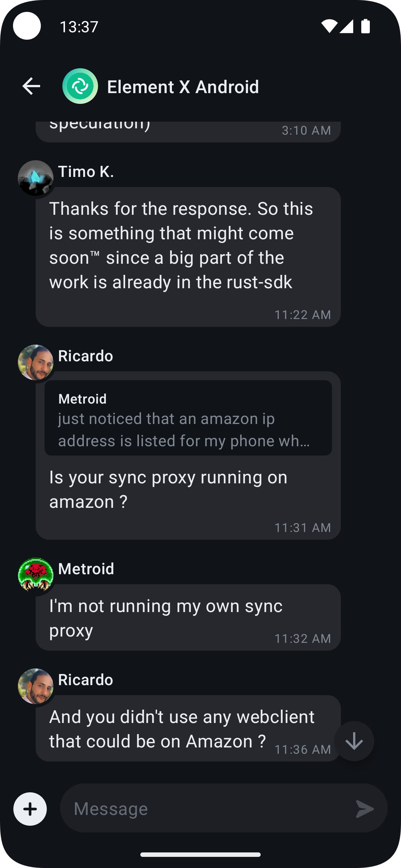Open the quoted Metroid reply preview
401x868 pixels.
click(188, 418)
